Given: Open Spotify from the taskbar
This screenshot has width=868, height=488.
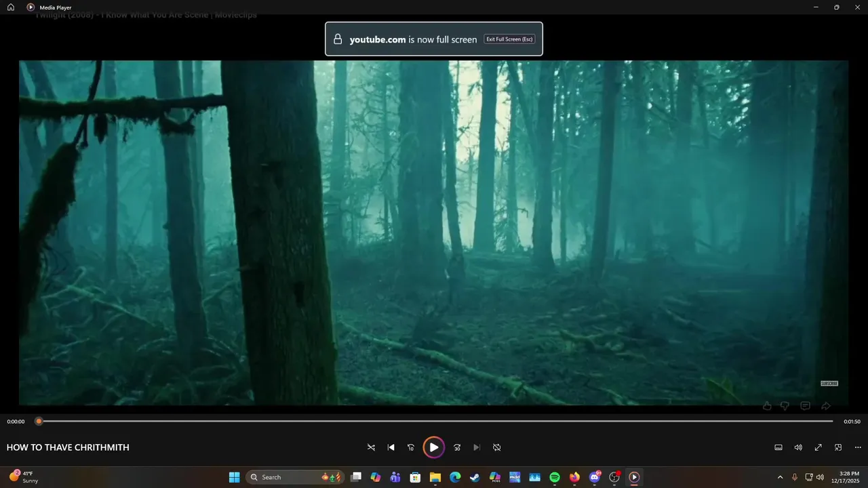Looking at the screenshot, I should click(555, 477).
